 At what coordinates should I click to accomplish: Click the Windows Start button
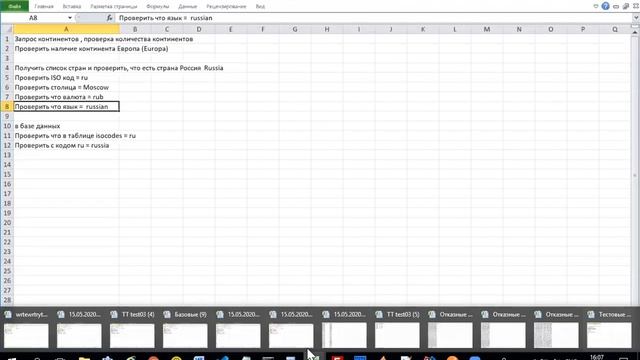(11, 358)
